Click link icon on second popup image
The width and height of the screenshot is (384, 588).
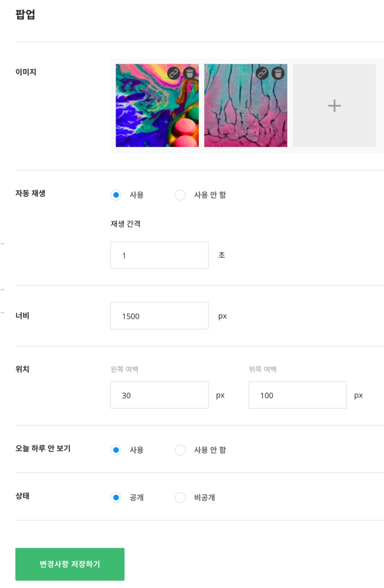point(262,73)
